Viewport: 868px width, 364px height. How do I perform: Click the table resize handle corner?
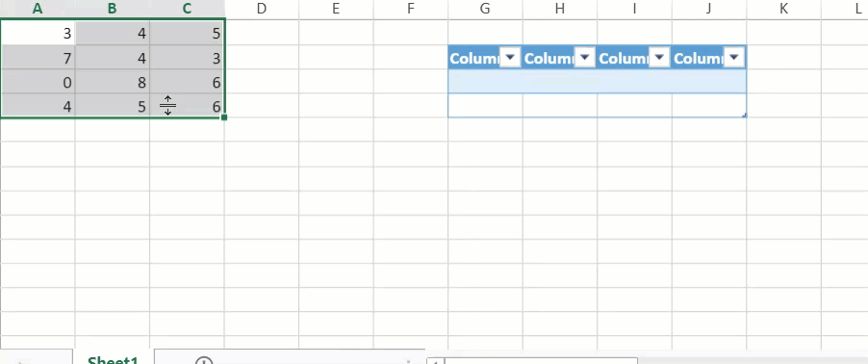click(x=744, y=116)
